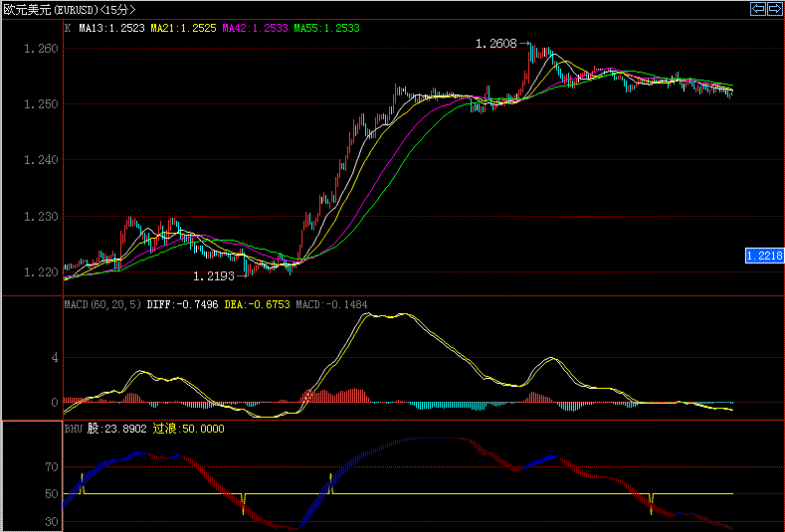This screenshot has width=785, height=532.
Task: Select the chart title 欧元美元(EURUSD)<15分>
Action: pyautogui.click(x=70, y=10)
